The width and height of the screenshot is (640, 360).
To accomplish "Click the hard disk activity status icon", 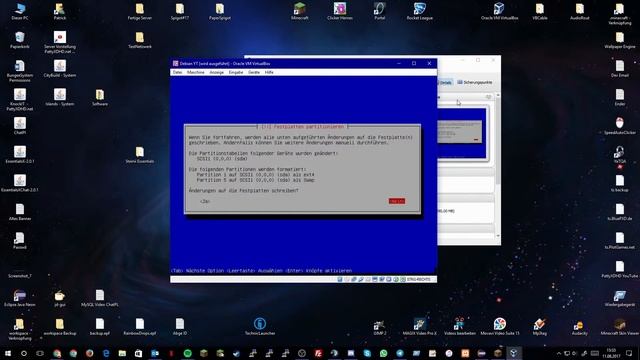I will click(340, 279).
